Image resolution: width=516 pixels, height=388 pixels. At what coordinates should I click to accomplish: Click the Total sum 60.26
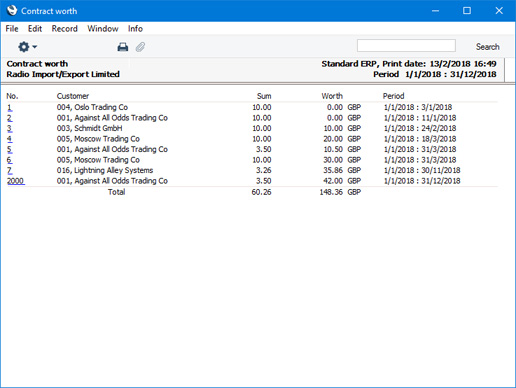(261, 192)
